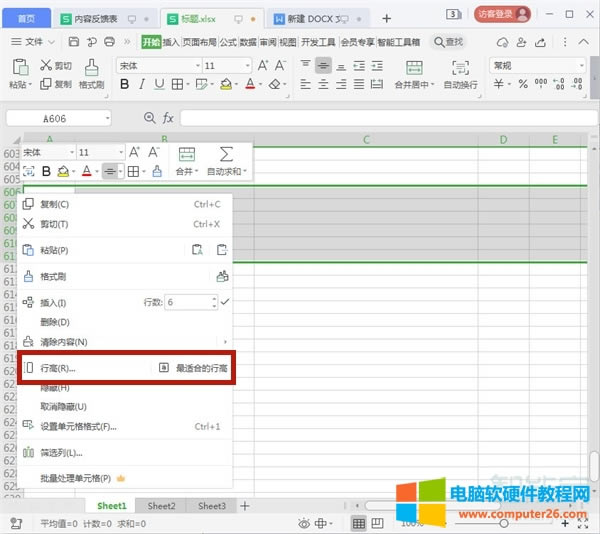Toggle Italic formatting in the ribbon
Image resolution: width=600 pixels, height=534 pixels.
143,85
